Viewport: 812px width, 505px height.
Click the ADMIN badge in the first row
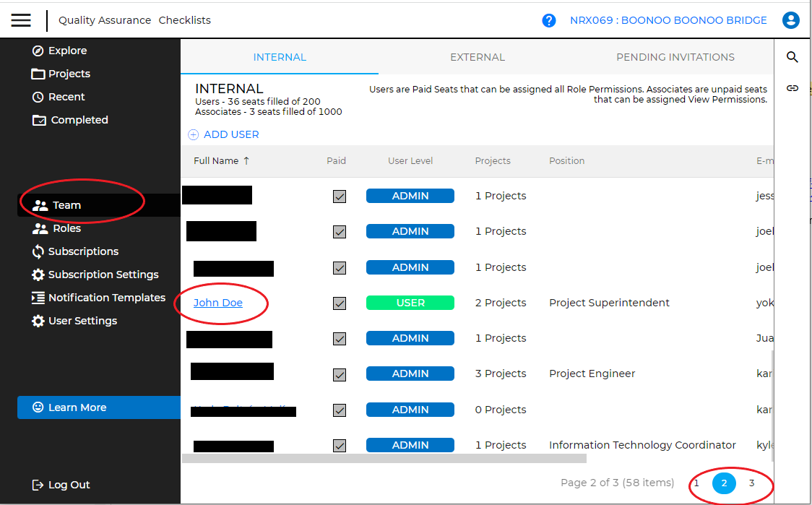pos(410,196)
